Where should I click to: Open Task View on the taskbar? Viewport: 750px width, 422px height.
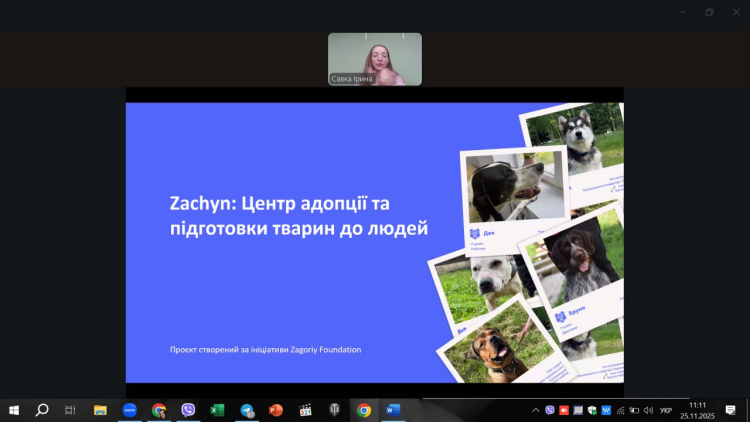tap(70, 410)
